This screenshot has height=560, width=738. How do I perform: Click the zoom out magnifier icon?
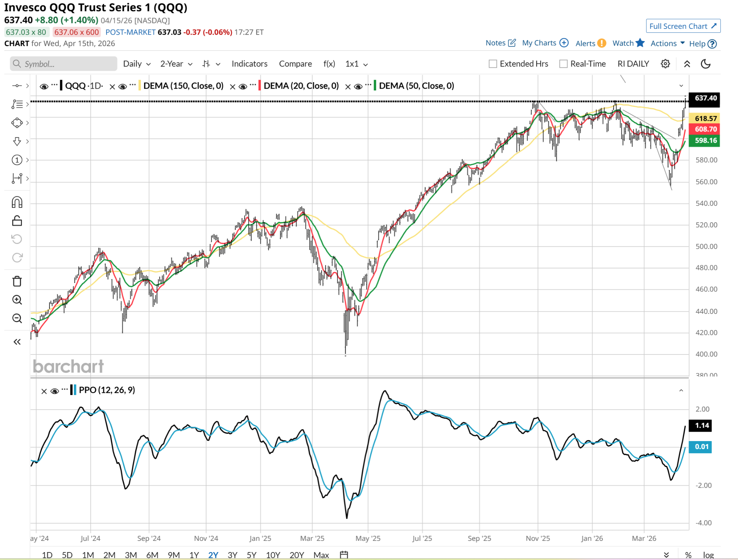(17, 318)
